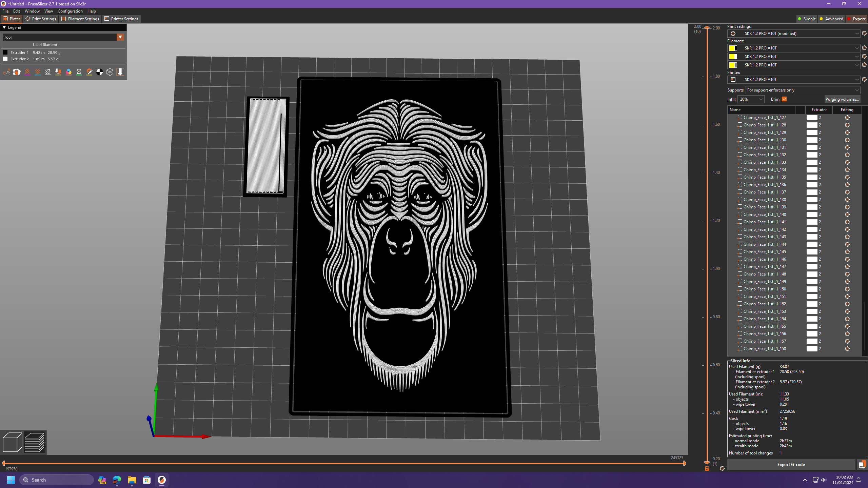Open the Purging volumes dialog

coord(843,99)
